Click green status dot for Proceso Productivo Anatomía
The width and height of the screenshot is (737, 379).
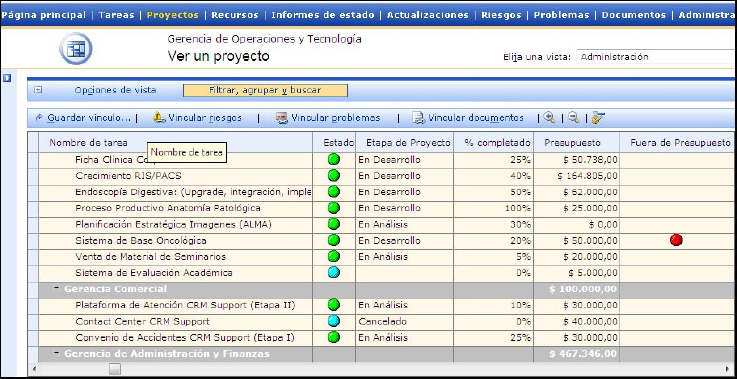(334, 208)
